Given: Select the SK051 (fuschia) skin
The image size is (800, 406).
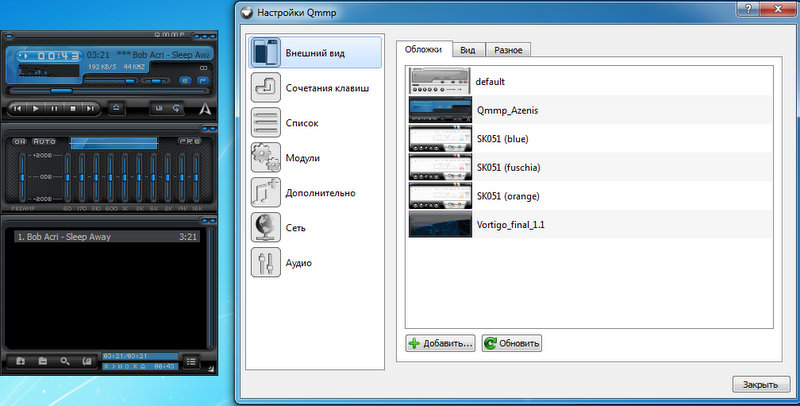Looking at the screenshot, I should (x=590, y=167).
